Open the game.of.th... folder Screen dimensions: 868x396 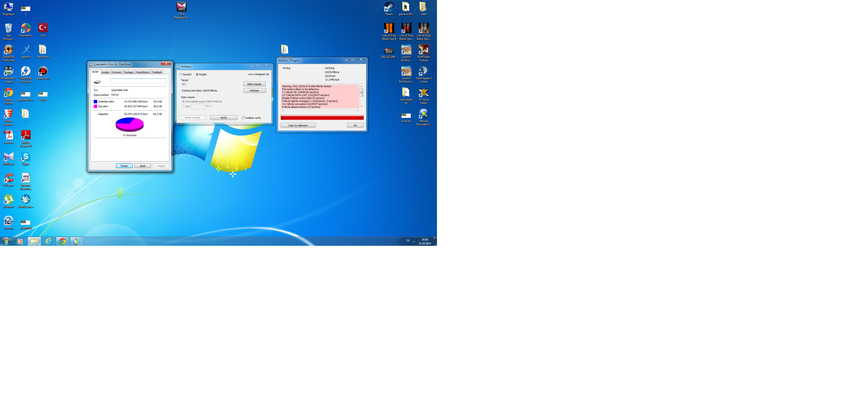click(406, 8)
